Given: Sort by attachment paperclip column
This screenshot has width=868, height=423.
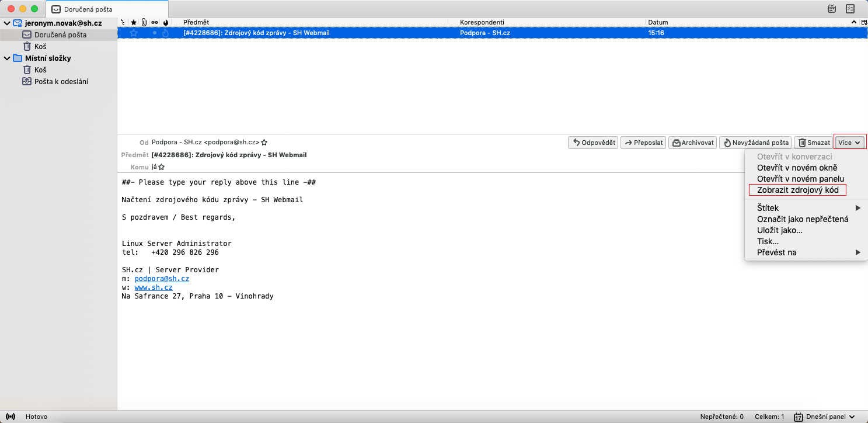Looking at the screenshot, I should (144, 22).
